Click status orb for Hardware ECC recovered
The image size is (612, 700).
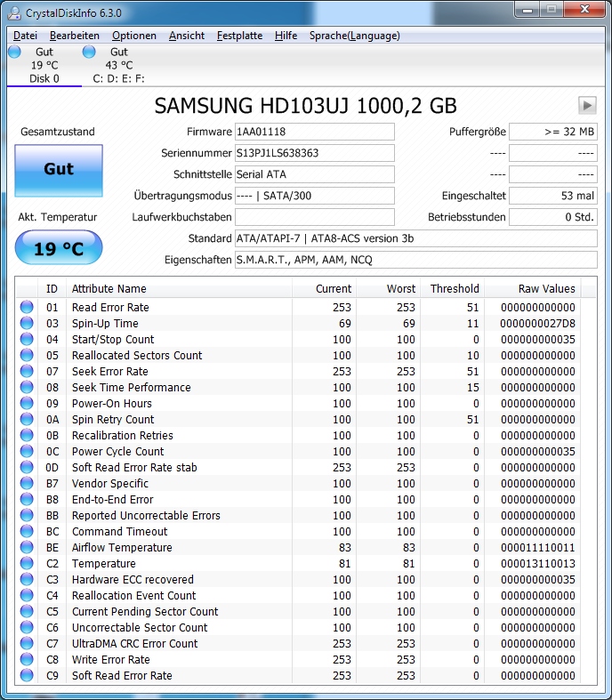pyautogui.click(x=27, y=579)
